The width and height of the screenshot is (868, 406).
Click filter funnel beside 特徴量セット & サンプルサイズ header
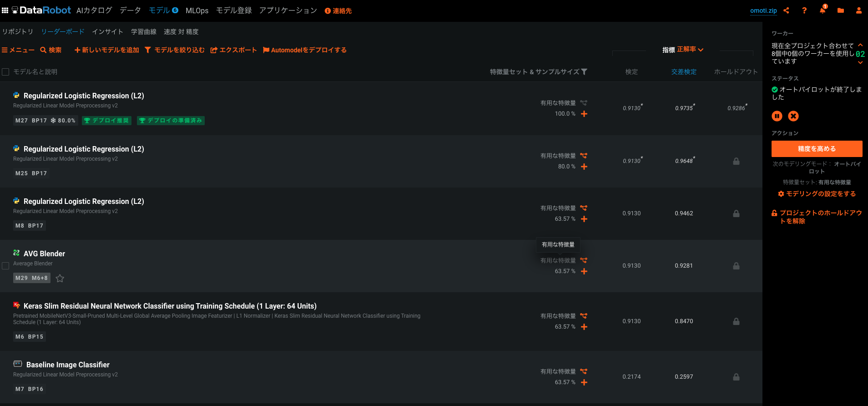coord(584,72)
